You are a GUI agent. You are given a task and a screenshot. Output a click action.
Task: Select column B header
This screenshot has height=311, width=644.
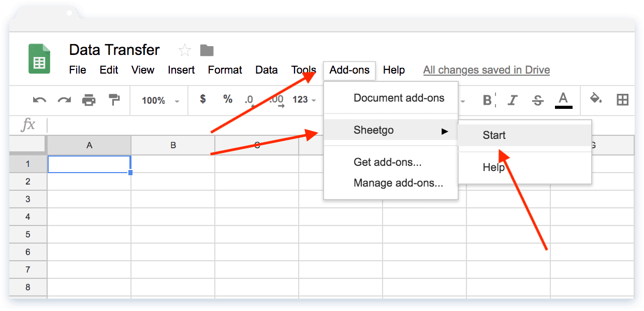point(173,145)
